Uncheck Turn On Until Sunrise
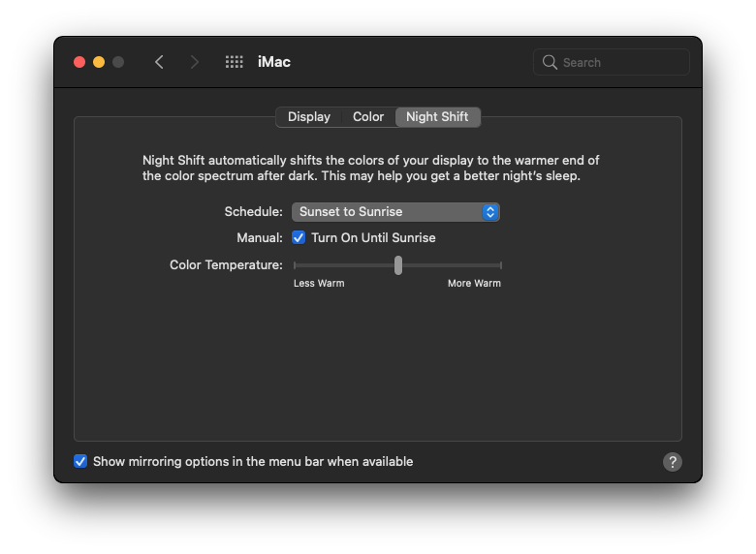Viewport: 756px width, 554px height. (299, 237)
